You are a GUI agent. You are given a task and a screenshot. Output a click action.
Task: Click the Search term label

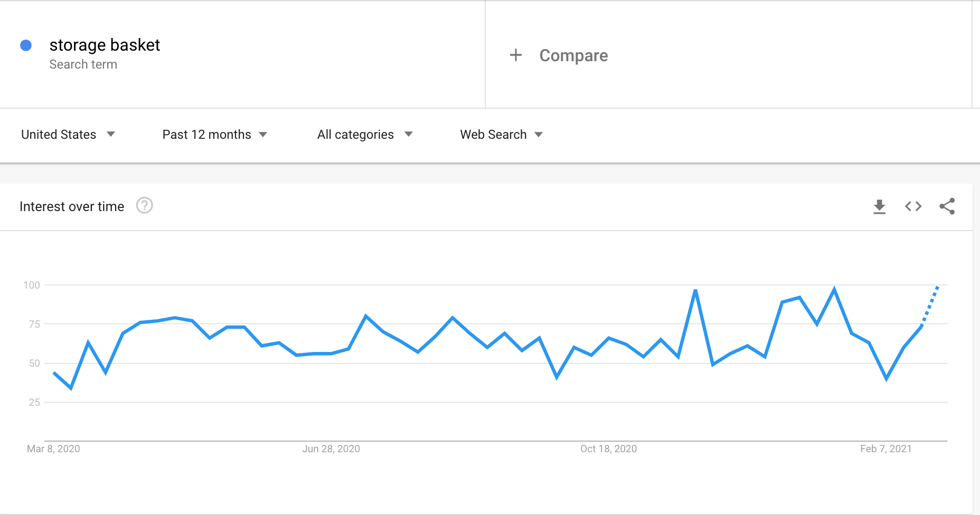83,64
